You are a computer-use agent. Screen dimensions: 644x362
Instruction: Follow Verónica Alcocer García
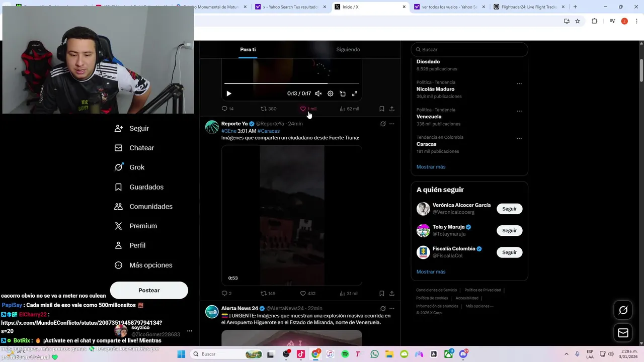pos(509,209)
